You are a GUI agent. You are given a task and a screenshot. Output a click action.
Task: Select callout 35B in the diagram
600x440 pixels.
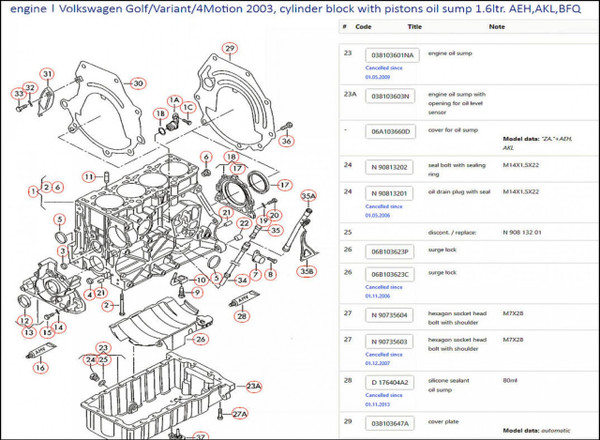point(307,271)
